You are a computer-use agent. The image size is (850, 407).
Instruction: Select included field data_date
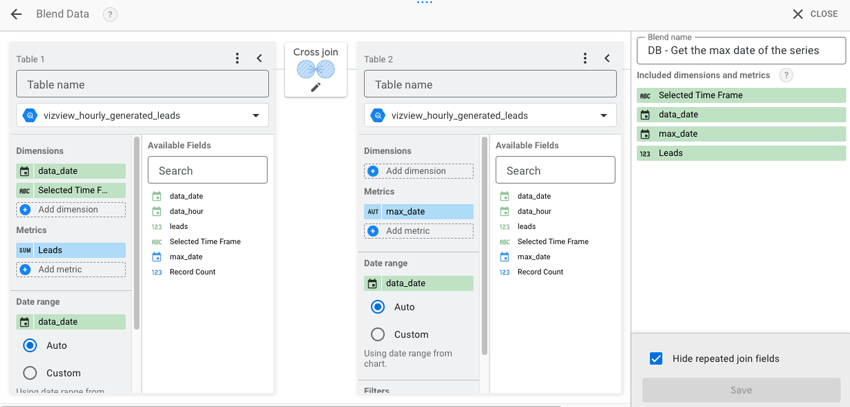point(741,114)
